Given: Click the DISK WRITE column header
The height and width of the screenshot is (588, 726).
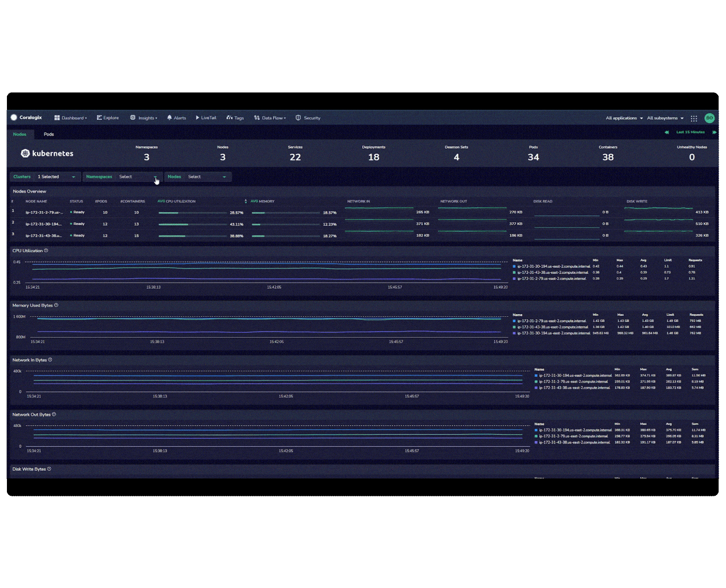Looking at the screenshot, I should [x=637, y=201].
